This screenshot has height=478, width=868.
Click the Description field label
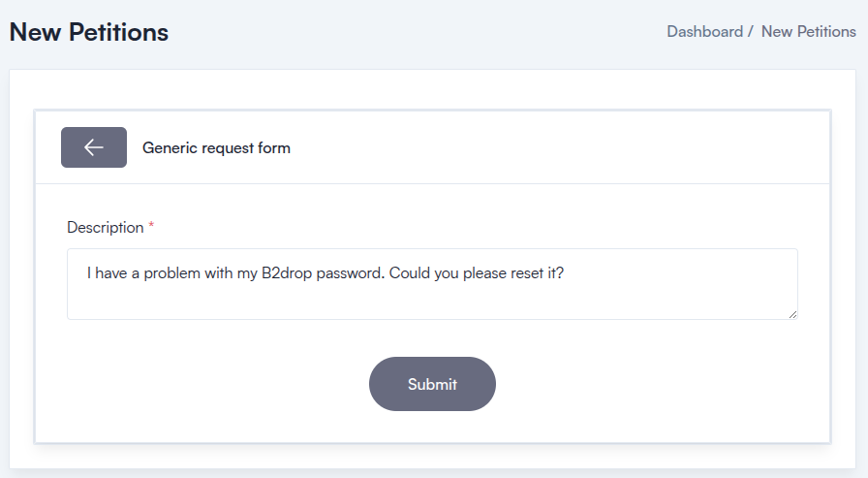pyautogui.click(x=105, y=228)
